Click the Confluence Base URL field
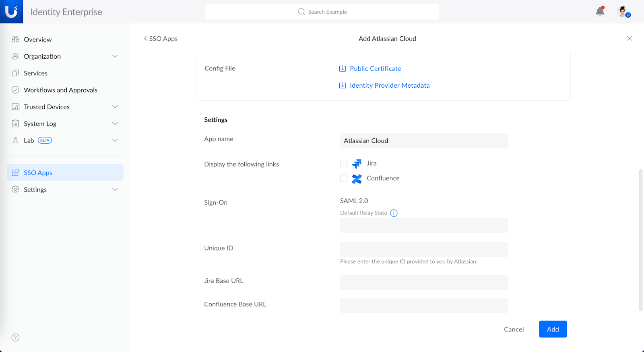Screen dimensions: 644x352 (x=424, y=306)
